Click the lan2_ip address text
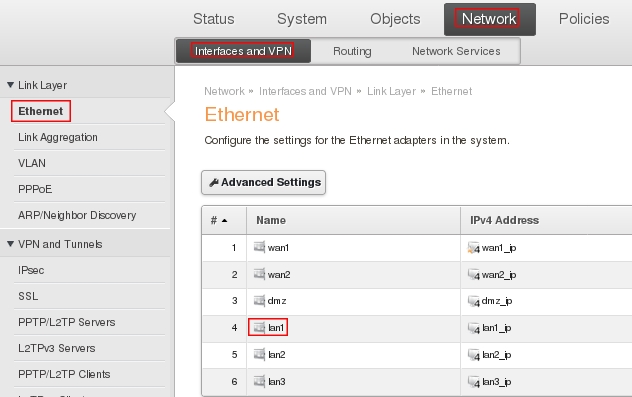 pyautogui.click(x=497, y=355)
